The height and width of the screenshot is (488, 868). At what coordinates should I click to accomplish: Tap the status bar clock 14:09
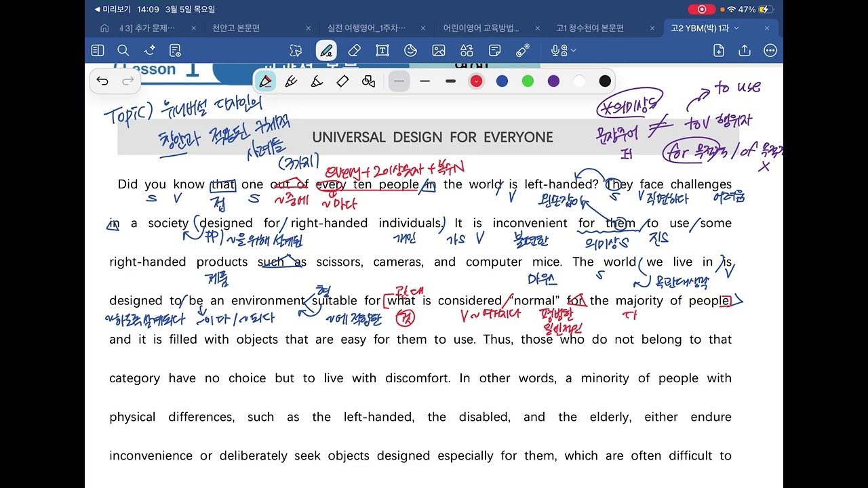click(x=148, y=9)
